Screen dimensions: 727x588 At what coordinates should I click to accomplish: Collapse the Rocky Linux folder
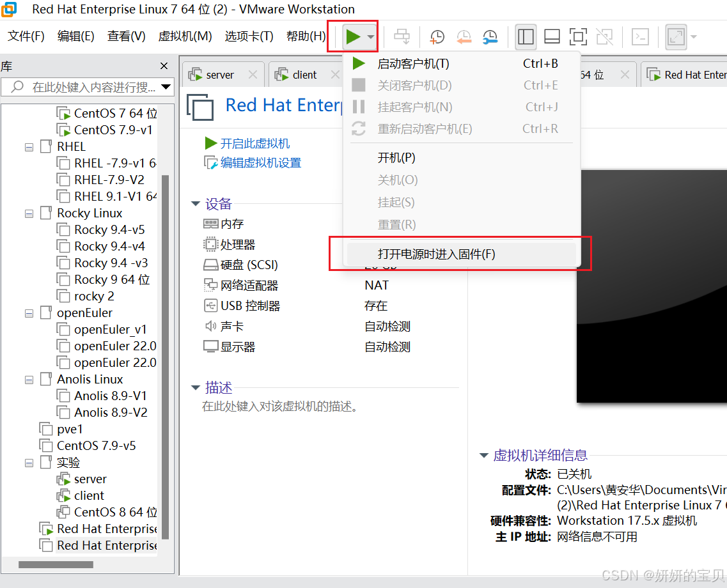pyautogui.click(x=29, y=214)
